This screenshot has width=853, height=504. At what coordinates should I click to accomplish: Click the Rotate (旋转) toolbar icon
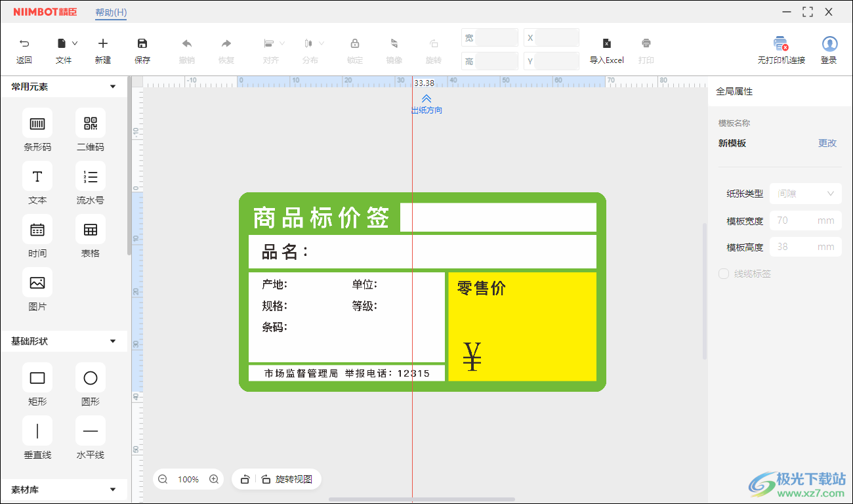pos(434,43)
